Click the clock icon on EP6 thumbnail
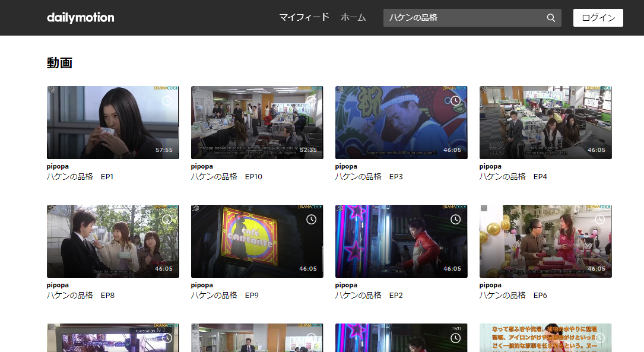This screenshot has height=352, width=644. click(599, 220)
